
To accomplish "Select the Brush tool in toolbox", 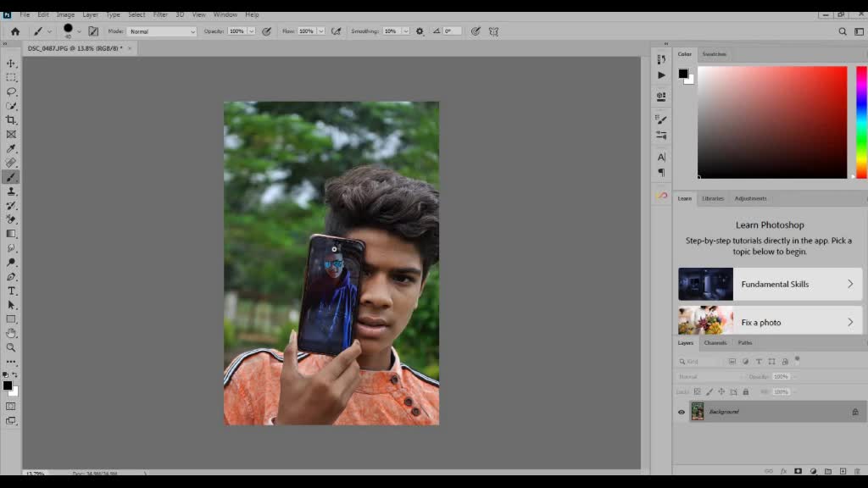I will click(11, 177).
